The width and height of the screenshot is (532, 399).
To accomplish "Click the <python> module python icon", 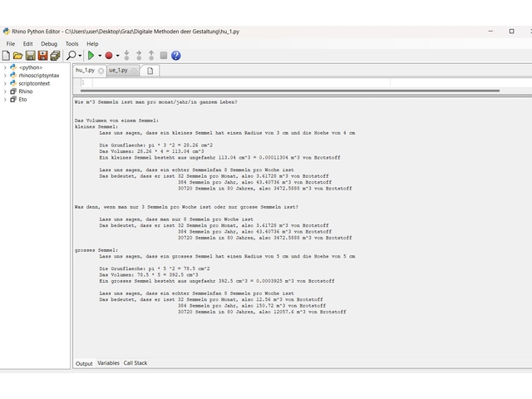I will pos(13,67).
